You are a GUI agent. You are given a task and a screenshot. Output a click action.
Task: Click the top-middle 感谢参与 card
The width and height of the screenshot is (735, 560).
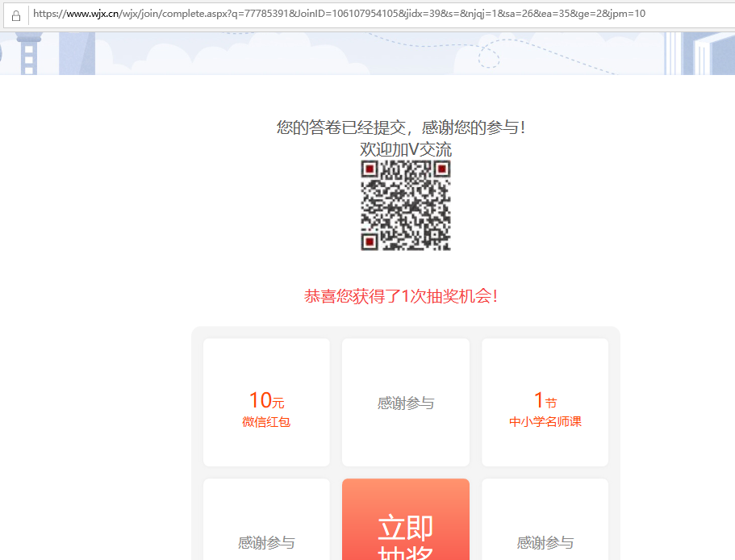pos(406,402)
